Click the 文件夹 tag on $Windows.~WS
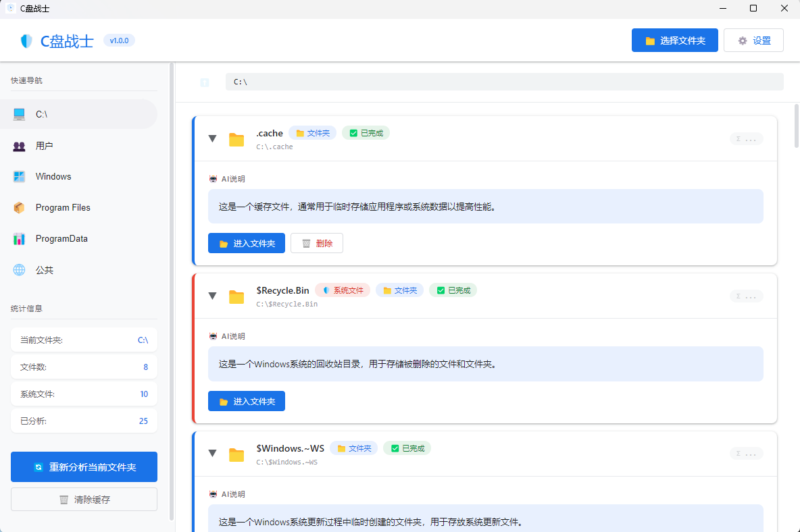Viewport: 800px width, 532px height. click(x=354, y=448)
